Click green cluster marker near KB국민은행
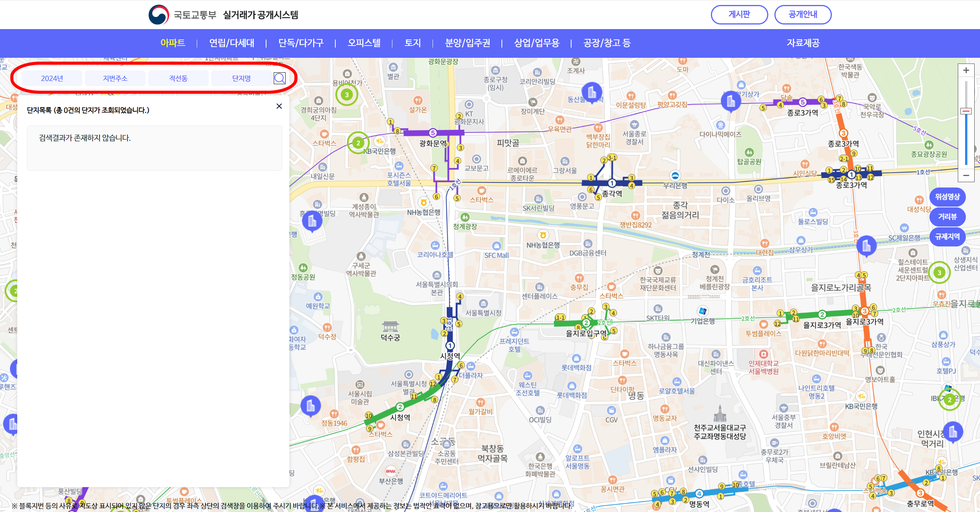Viewport: 980px width, 512px height. [358, 143]
